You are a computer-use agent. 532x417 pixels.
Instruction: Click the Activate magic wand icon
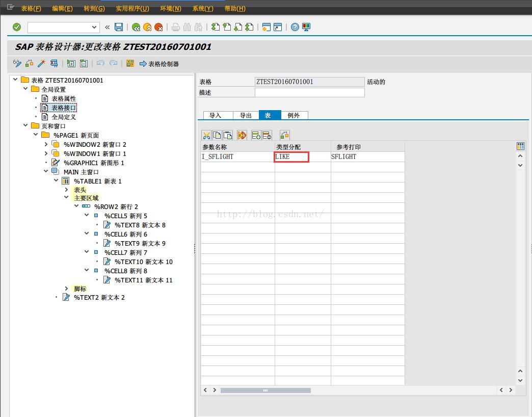pyautogui.click(x=42, y=63)
